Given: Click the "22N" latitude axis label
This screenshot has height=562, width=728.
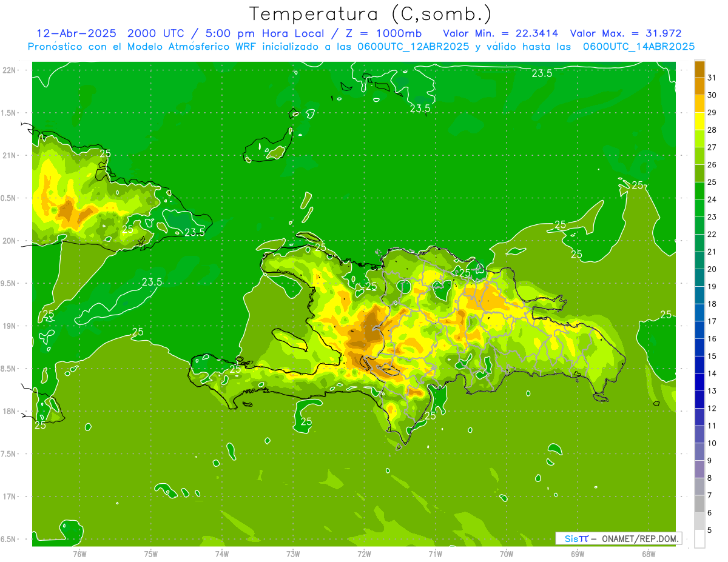Looking at the screenshot, I should pyautogui.click(x=9, y=70).
